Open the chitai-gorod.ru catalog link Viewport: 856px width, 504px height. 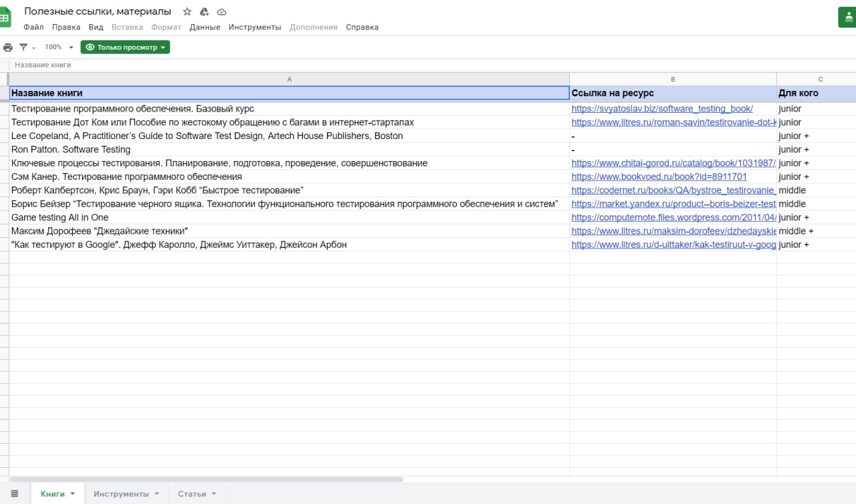(674, 163)
